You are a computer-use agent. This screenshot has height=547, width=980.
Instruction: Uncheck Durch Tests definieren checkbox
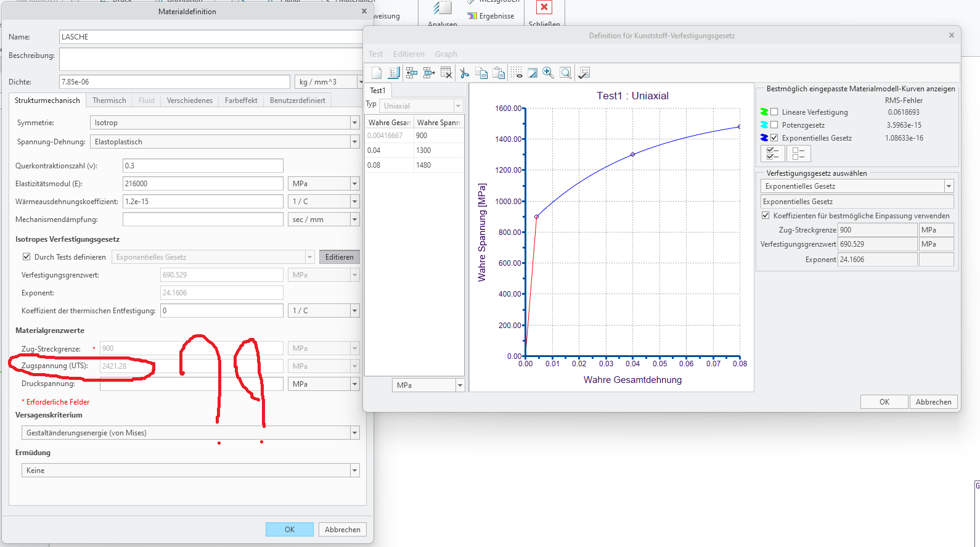pos(27,257)
